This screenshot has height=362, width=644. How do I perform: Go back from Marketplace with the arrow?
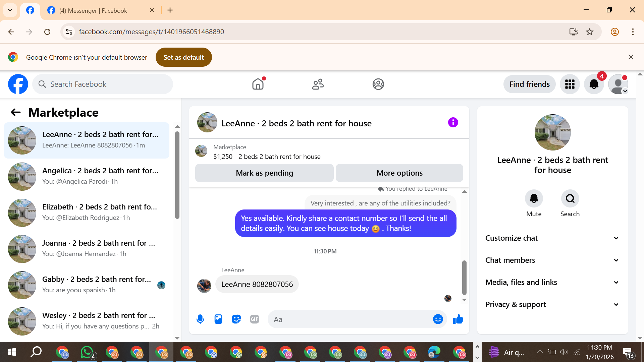coord(16,113)
